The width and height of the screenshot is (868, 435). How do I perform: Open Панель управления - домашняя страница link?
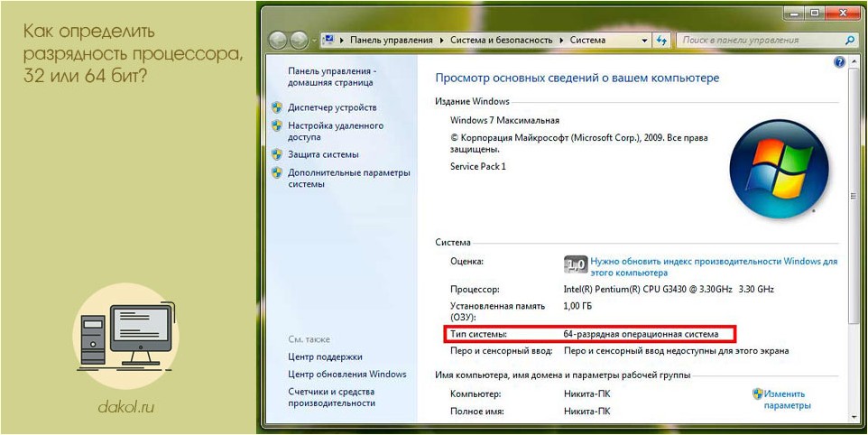[331, 77]
